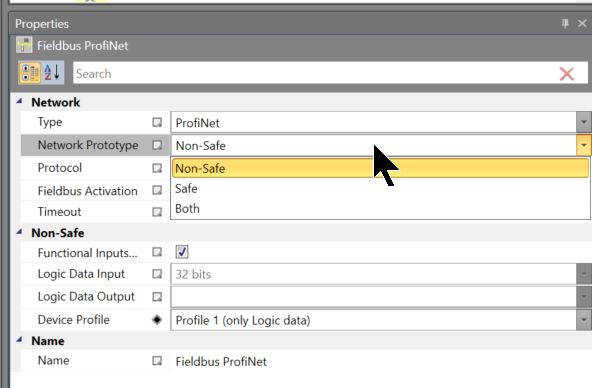Click the Logic Data Output property marker
Image resolution: width=592 pixels, height=388 pixels.
[157, 297]
